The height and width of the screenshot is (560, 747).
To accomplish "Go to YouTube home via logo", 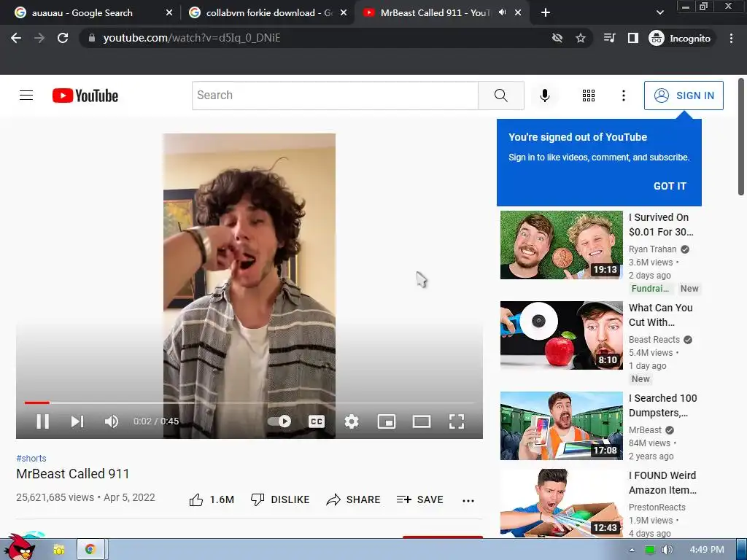I will point(85,96).
